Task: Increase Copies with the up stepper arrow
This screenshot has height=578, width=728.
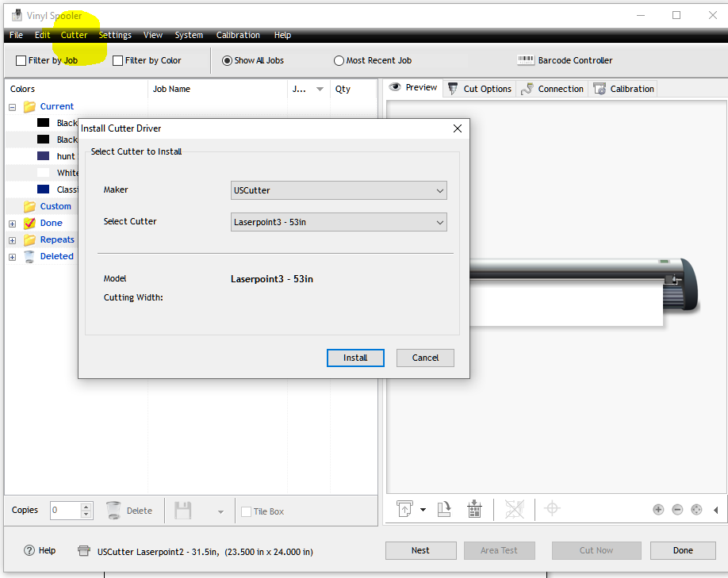Action: (86, 507)
